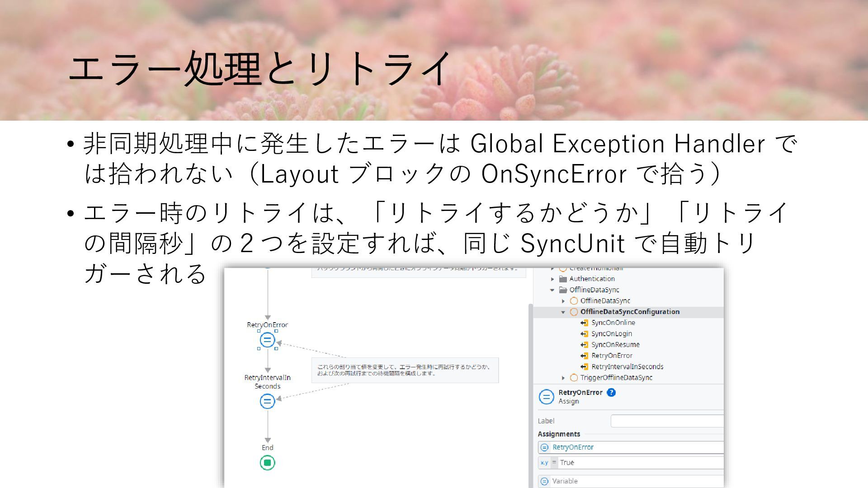Screen dimensions: 868x488
Task: Expand the Authentication folder
Action: [x=552, y=279]
